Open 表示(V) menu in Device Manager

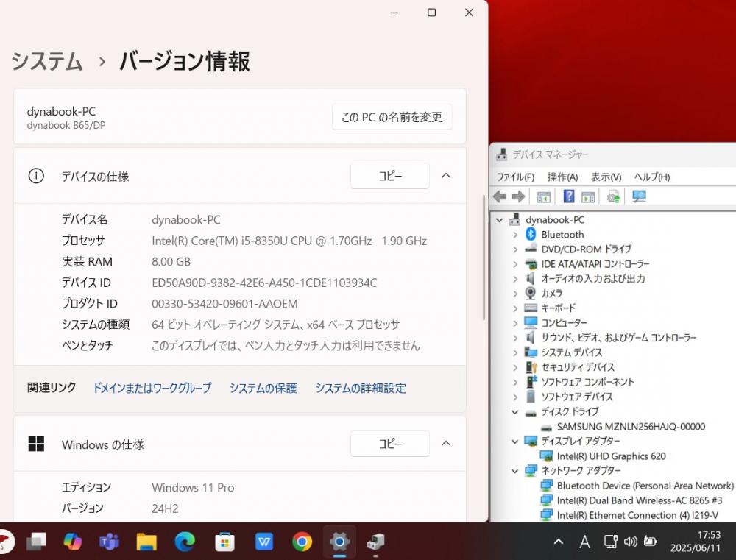pyautogui.click(x=606, y=177)
